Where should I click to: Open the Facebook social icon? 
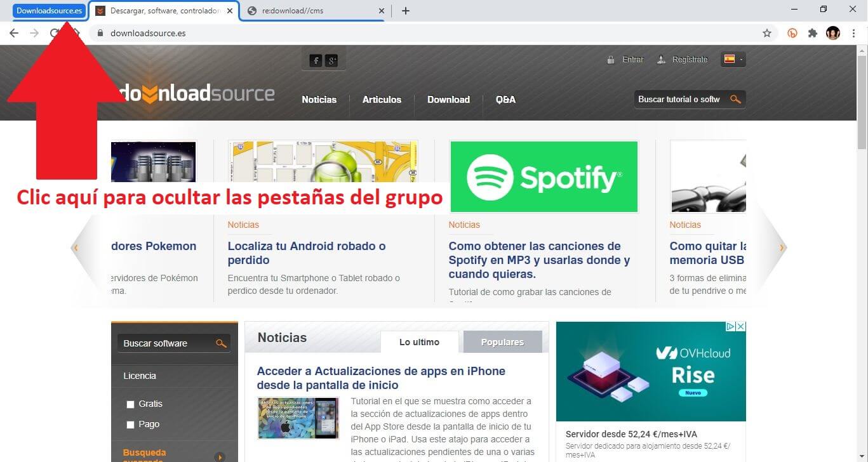pos(316,60)
